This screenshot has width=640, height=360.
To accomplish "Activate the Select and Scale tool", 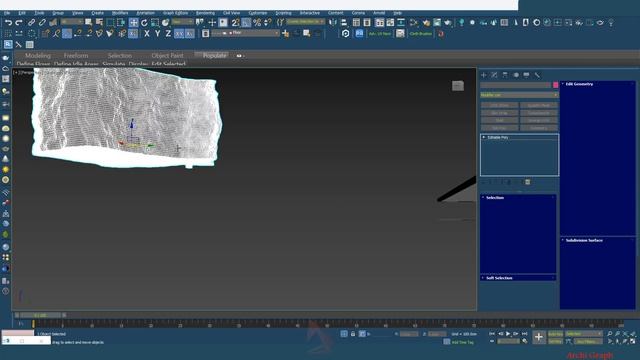I will [x=155, y=23].
